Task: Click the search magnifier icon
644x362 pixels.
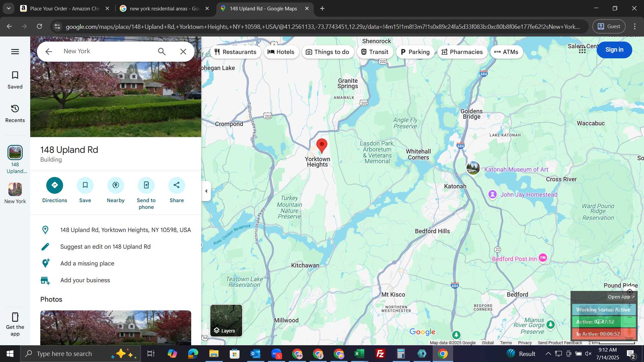Action: 162,51
